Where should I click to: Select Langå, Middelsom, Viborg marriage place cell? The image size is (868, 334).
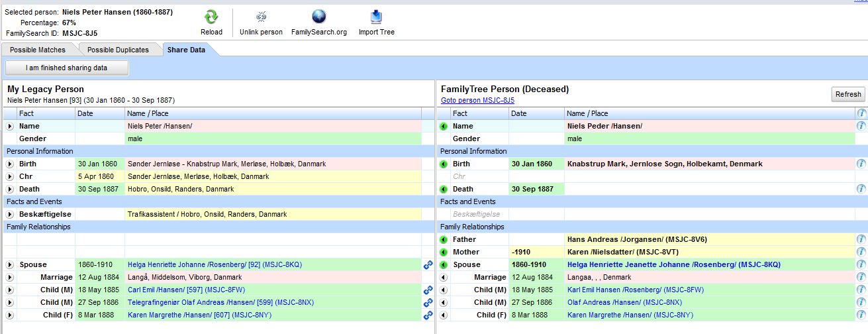273,277
